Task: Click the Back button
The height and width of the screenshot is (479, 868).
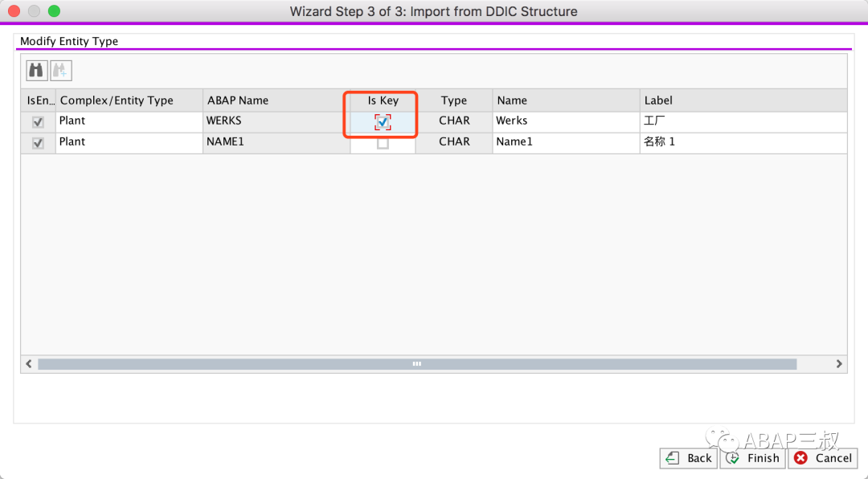Action: [689, 458]
